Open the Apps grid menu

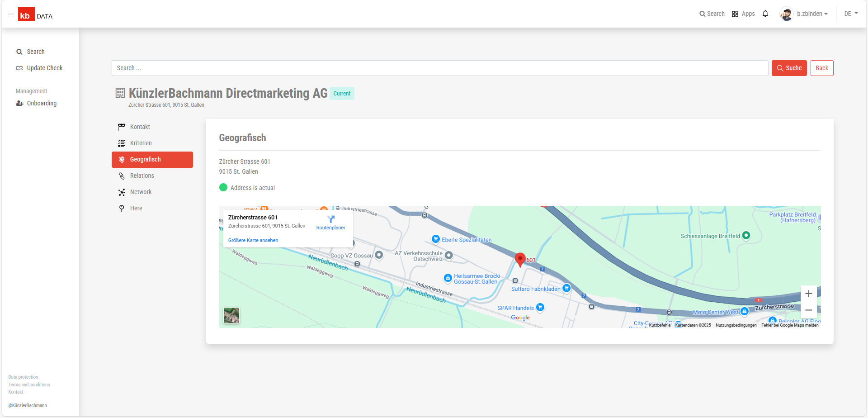[743, 14]
